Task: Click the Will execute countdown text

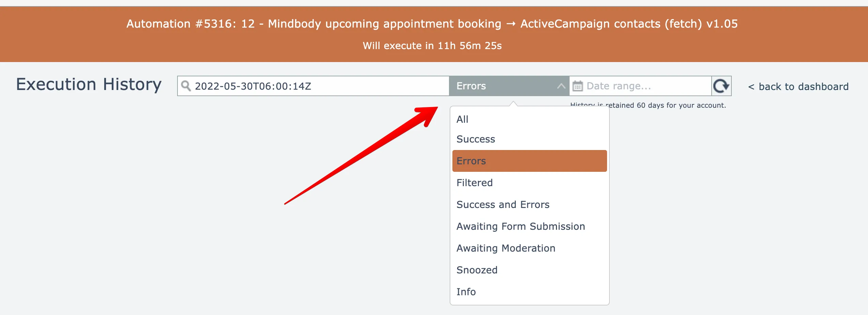Action: (x=432, y=46)
